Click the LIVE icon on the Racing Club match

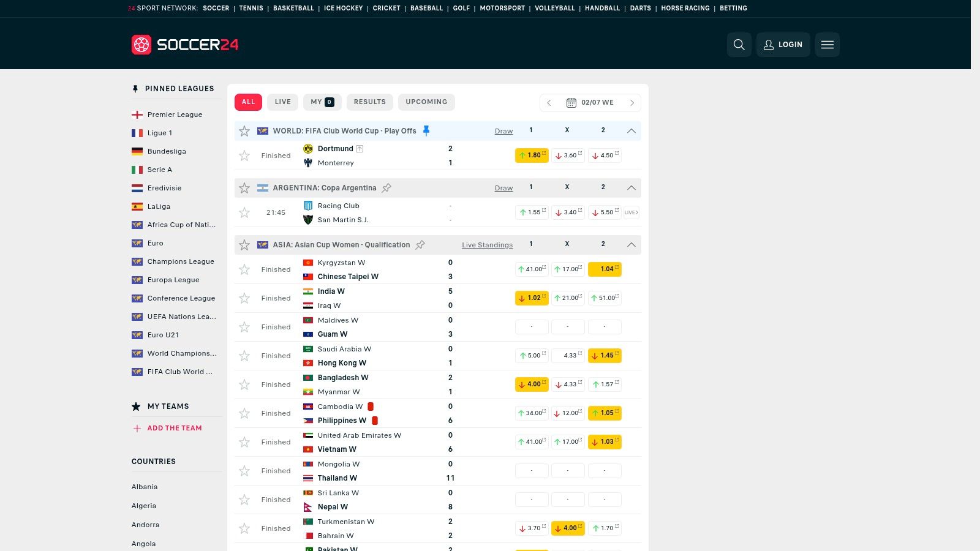coord(630,212)
